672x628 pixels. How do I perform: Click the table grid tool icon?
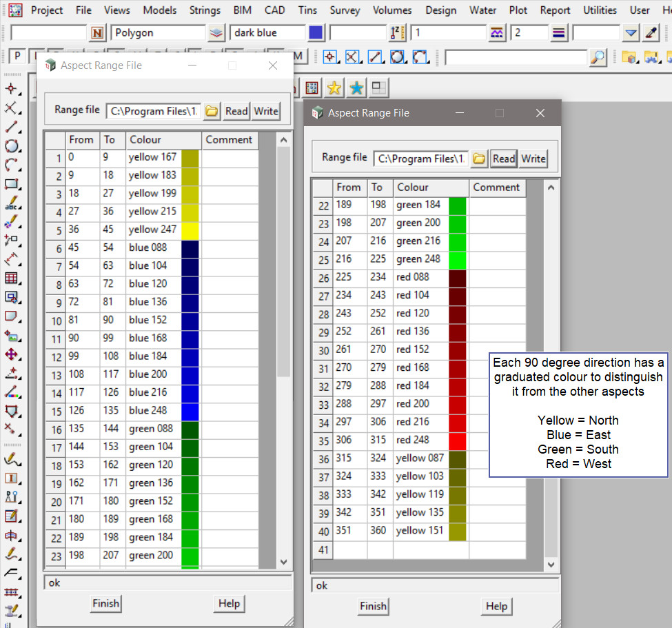(x=11, y=278)
